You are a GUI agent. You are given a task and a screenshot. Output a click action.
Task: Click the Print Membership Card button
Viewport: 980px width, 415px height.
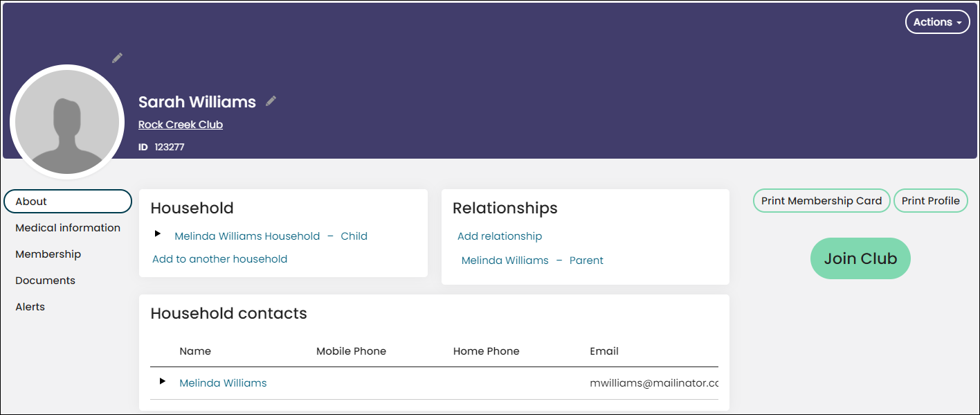click(x=822, y=201)
